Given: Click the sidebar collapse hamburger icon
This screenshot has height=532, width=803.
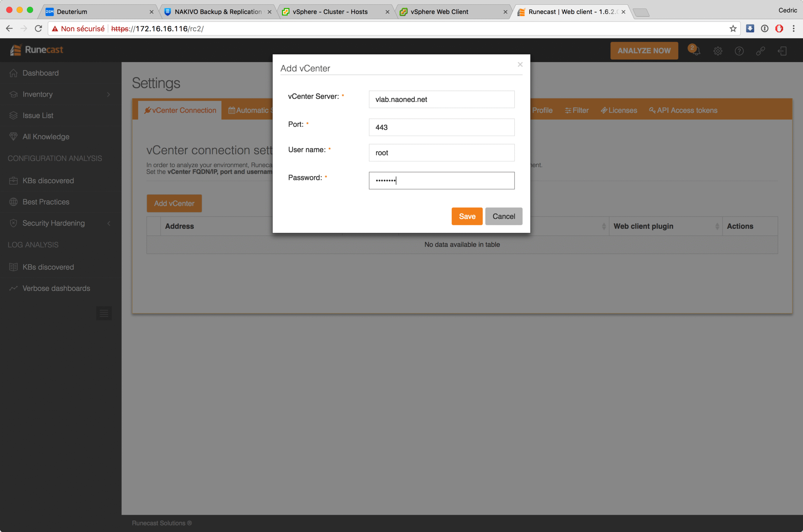Looking at the screenshot, I should (x=104, y=313).
